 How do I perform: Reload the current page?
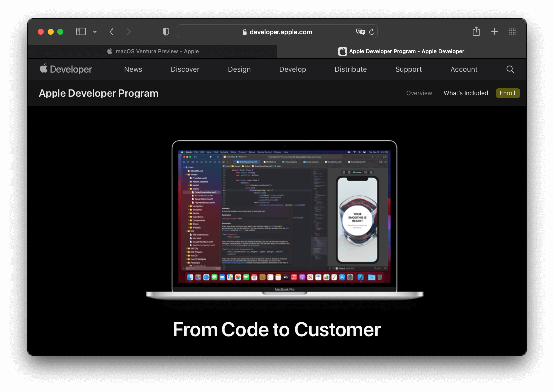click(x=372, y=32)
